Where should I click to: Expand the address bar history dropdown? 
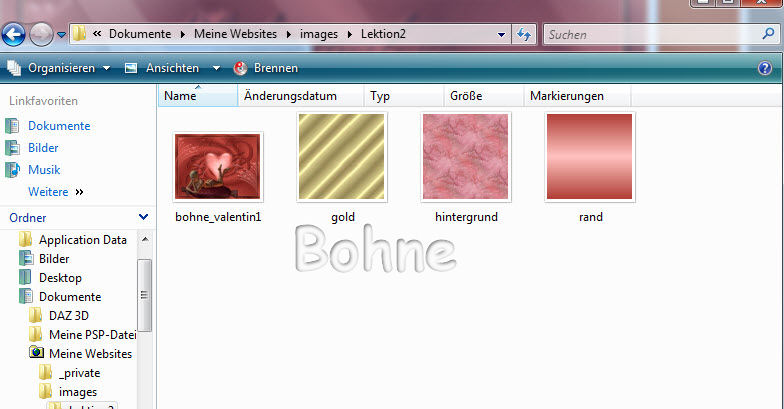[x=502, y=35]
